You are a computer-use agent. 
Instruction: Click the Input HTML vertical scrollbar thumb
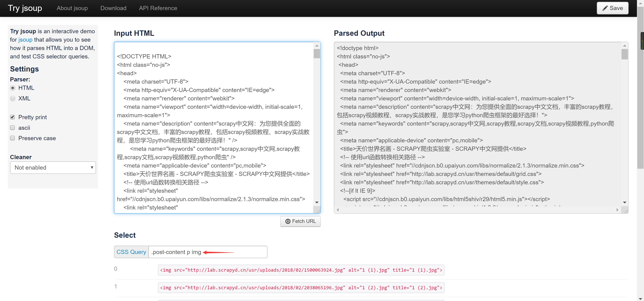(317, 54)
